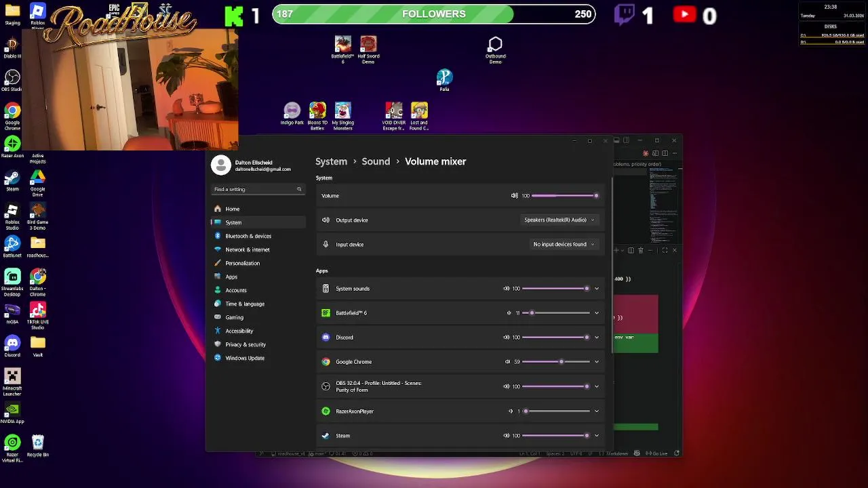Open Network & internet settings
Viewport: 868px width, 488px height.
click(x=258, y=249)
